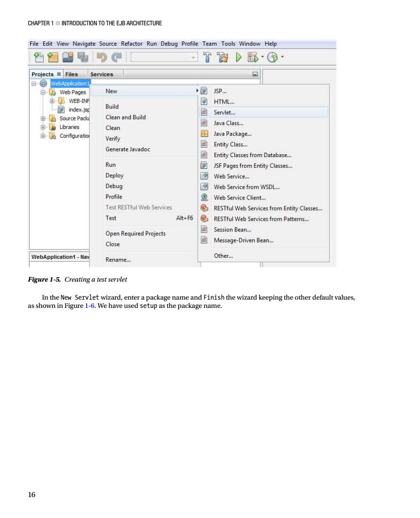Open the Profile Project dropdown arrow
420x518 pixels.
(282, 57)
